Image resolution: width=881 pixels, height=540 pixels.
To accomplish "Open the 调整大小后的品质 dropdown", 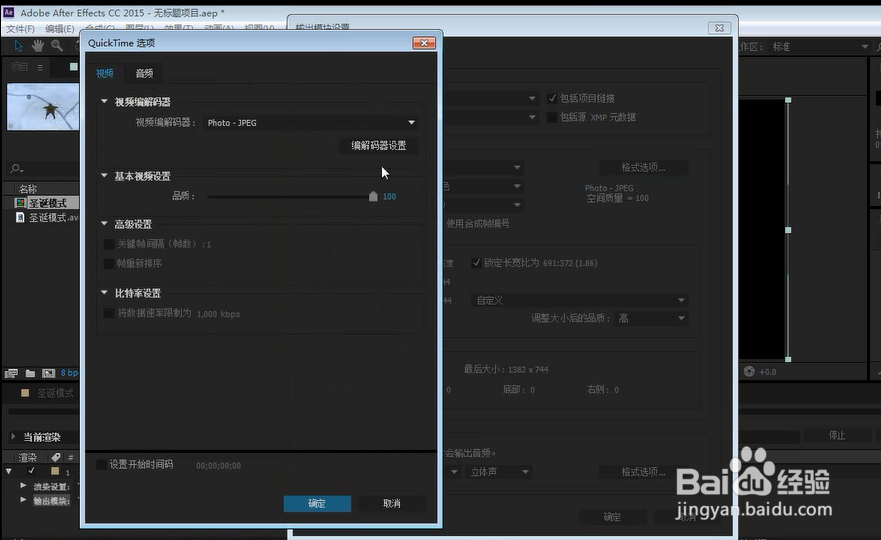I will (651, 318).
